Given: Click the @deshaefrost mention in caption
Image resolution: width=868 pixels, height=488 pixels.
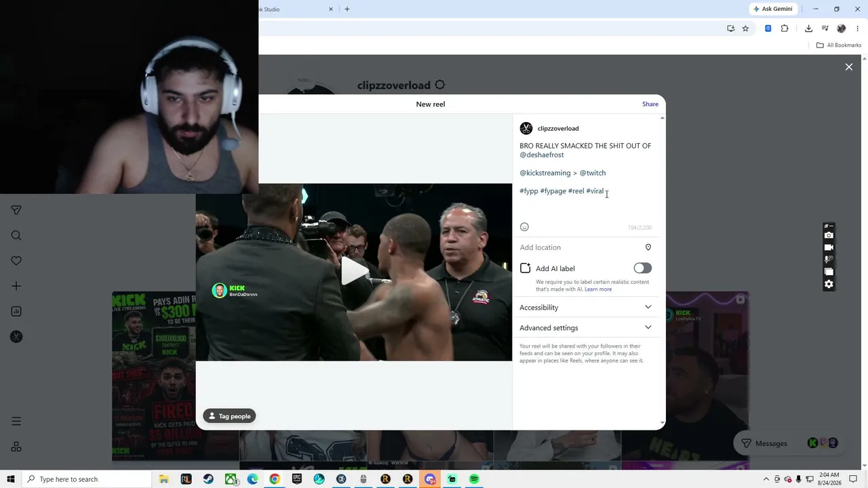Looking at the screenshot, I should pyautogui.click(x=542, y=155).
